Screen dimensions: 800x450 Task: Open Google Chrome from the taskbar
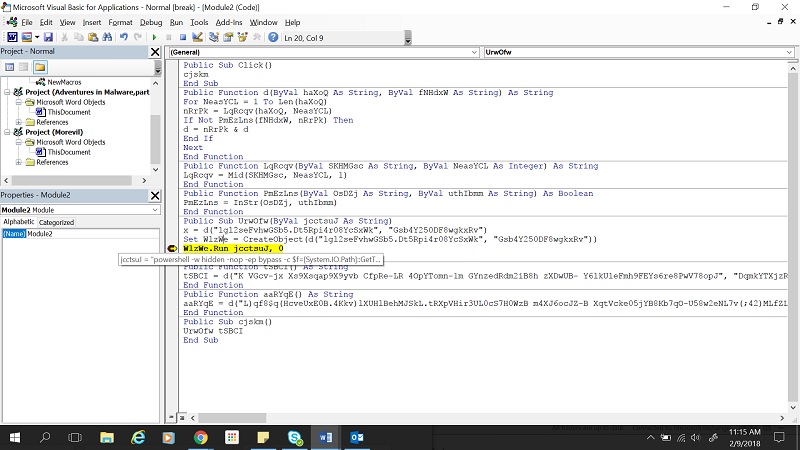201,437
